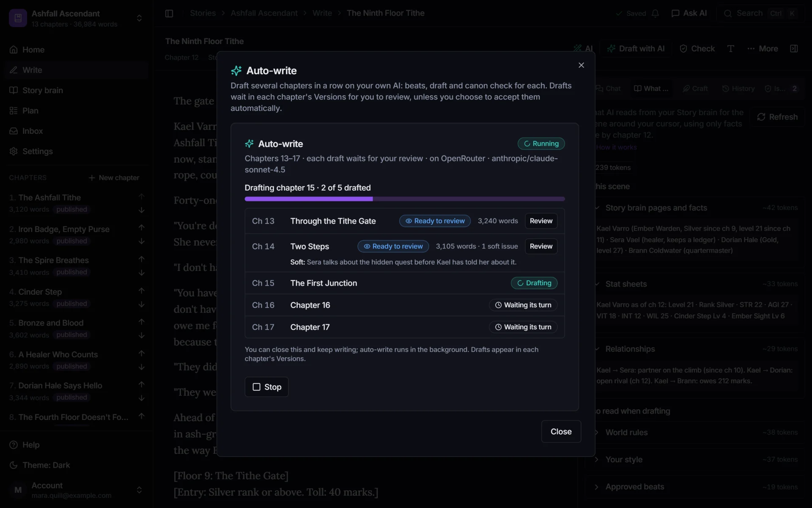
Task: Expand the World rules section
Action: pos(695,432)
